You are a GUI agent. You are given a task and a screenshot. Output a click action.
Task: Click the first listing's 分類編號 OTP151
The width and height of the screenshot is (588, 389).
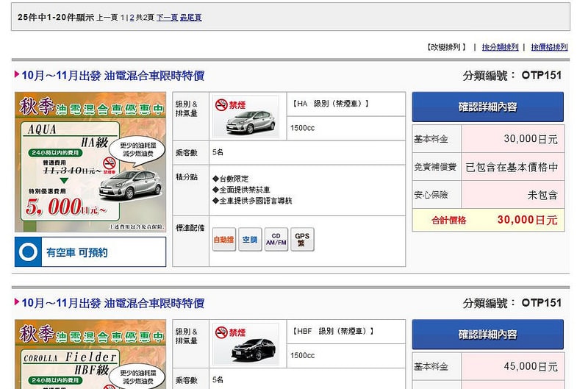pos(512,76)
